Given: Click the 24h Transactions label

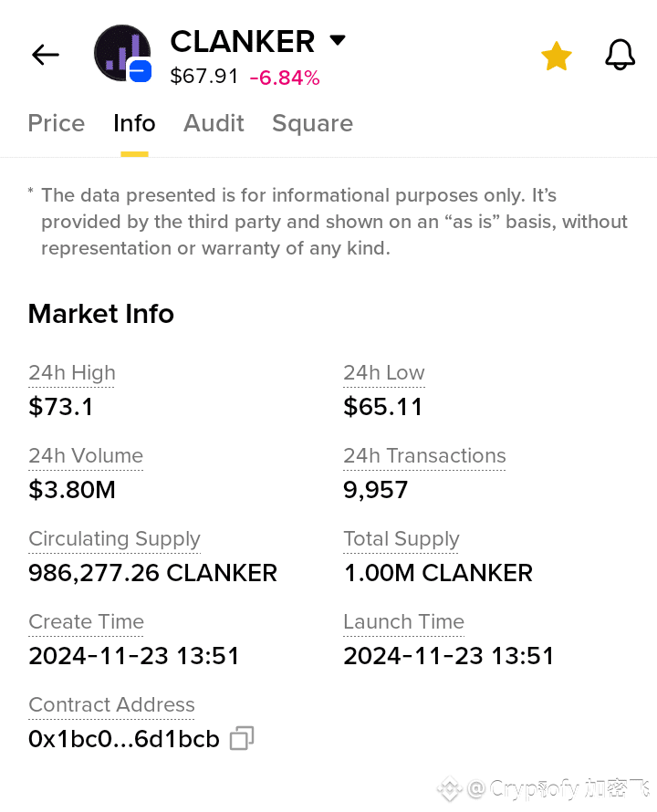Looking at the screenshot, I should tap(424, 455).
